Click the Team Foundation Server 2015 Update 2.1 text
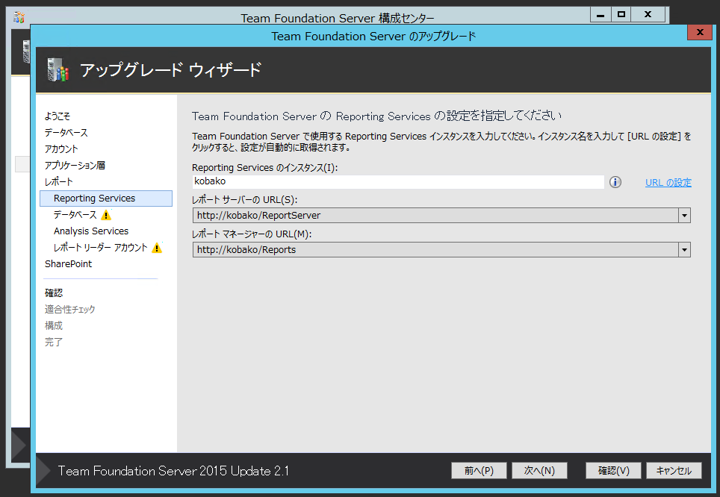720x497 pixels. pos(174,471)
